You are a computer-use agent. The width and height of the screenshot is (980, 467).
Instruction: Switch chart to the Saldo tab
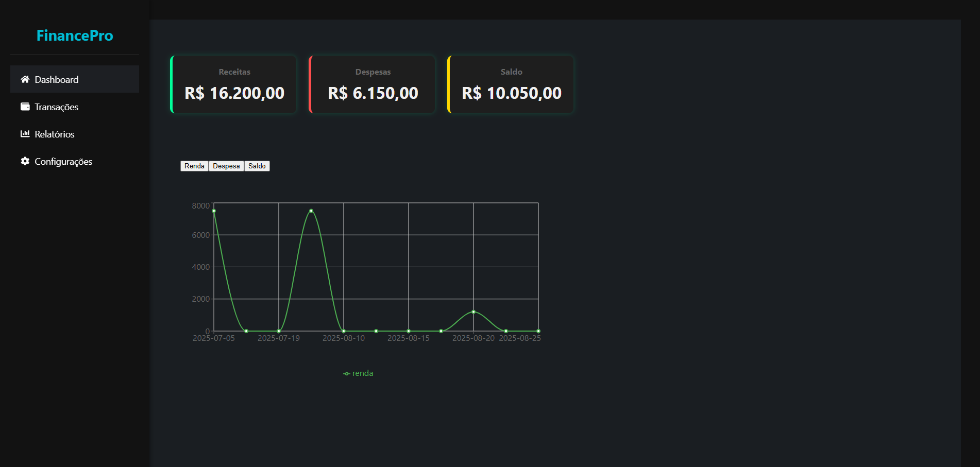point(257,166)
